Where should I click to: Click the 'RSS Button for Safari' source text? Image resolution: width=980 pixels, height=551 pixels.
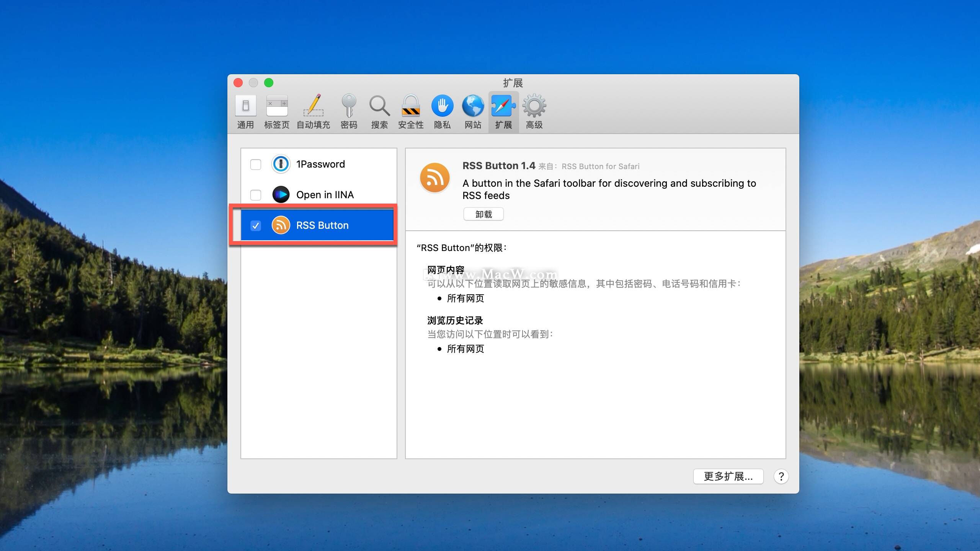point(600,166)
